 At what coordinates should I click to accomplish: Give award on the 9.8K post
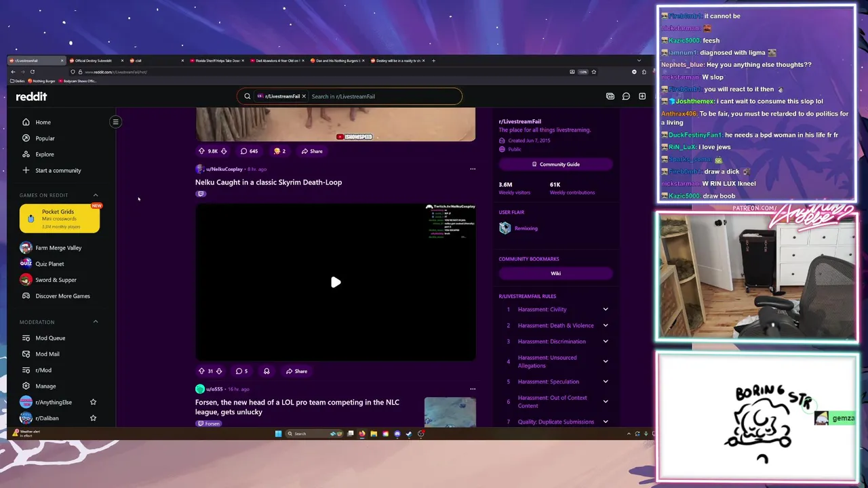279,151
